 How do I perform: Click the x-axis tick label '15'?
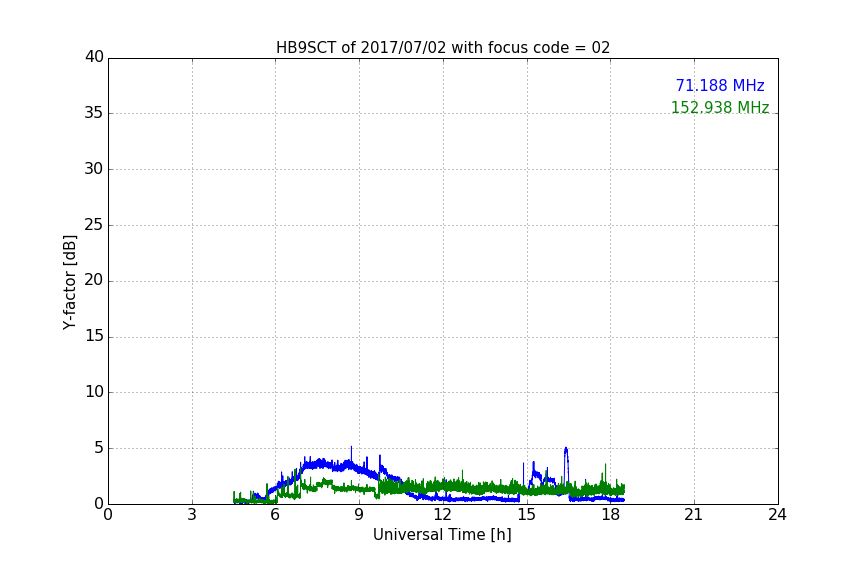527,515
